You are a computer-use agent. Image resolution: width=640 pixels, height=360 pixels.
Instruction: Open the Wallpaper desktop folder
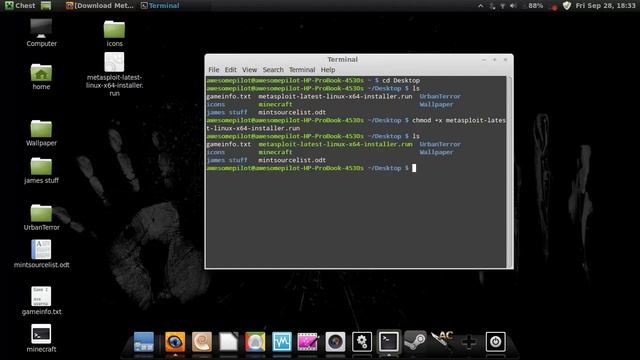click(41, 133)
